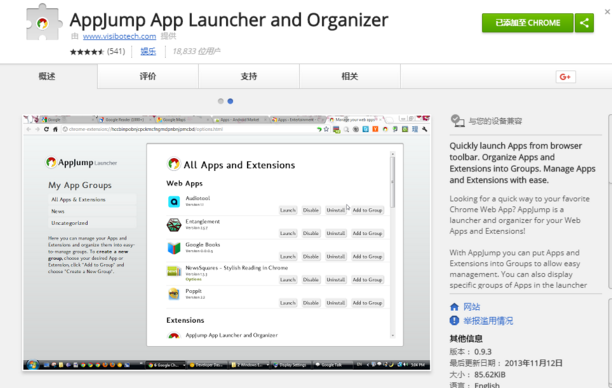This screenshot has width=612, height=388.
Task: Select the first grey carousel dot
Action: tap(221, 101)
